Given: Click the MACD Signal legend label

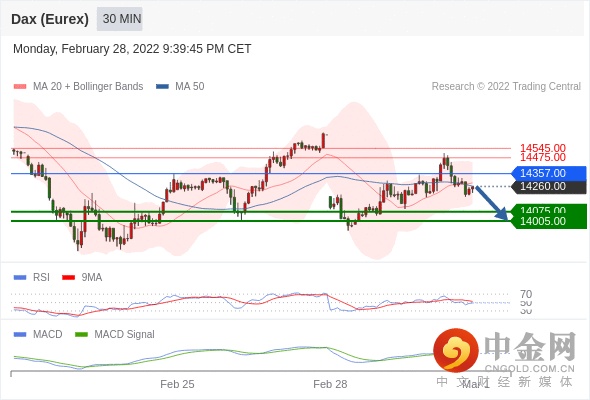Looking at the screenshot, I should pos(124,335).
